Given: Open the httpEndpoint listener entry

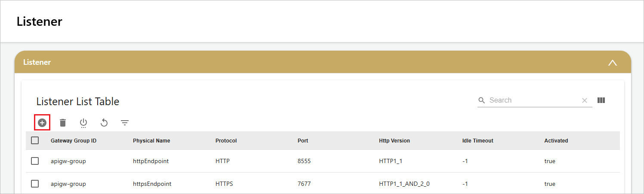Looking at the screenshot, I should 151,161.
